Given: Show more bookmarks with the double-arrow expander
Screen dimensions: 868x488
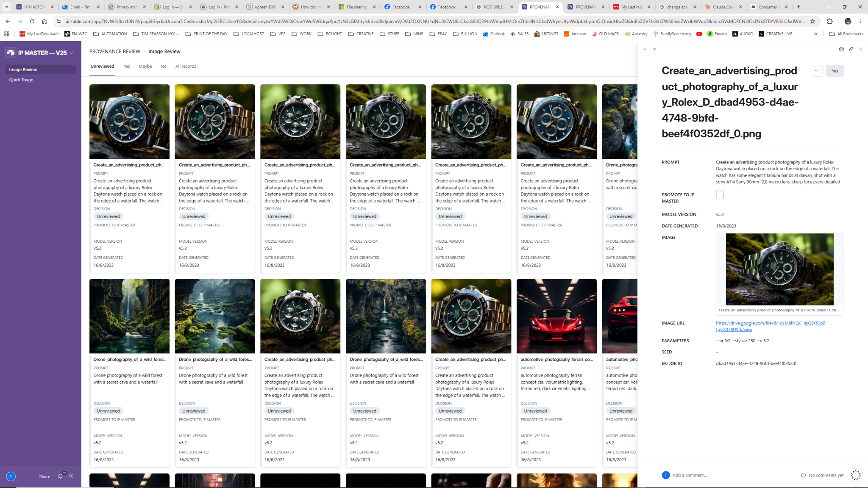Looking at the screenshot, I should click(x=815, y=34).
